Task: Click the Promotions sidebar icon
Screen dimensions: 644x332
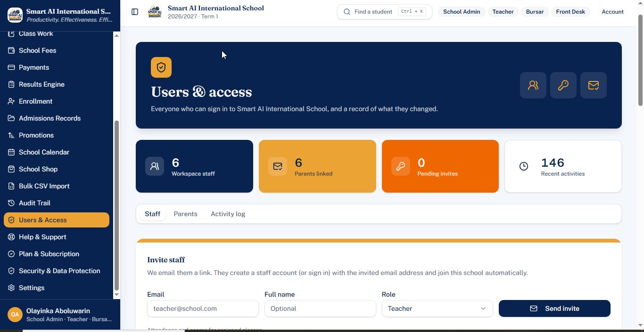Action: 11,135
